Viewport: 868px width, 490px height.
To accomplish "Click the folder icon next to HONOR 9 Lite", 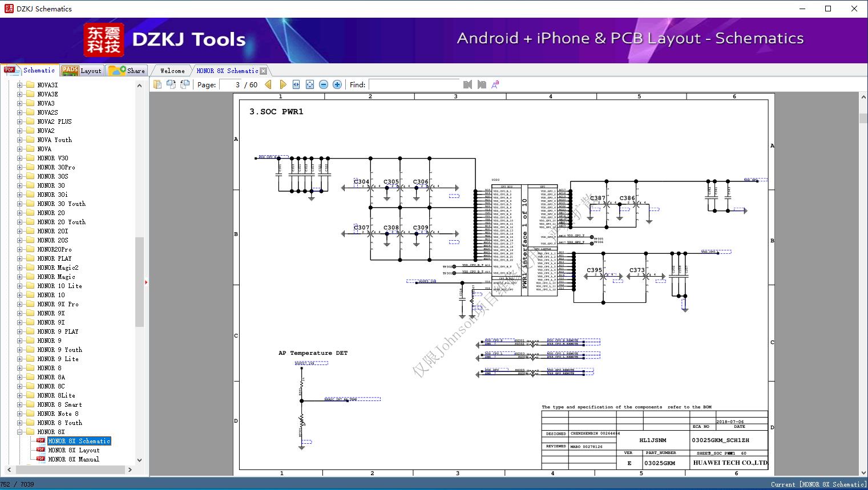I will point(30,359).
